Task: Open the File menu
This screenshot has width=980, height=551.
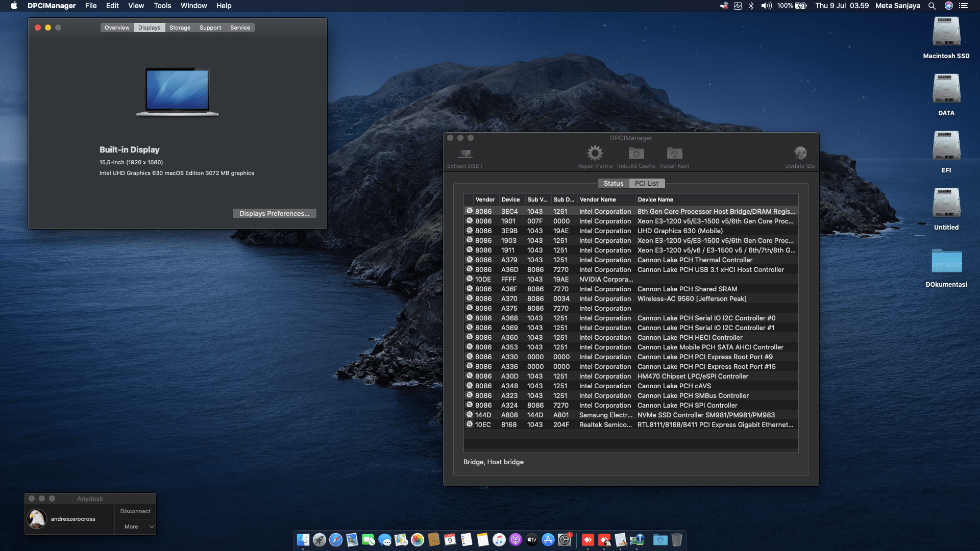Action: click(91, 6)
